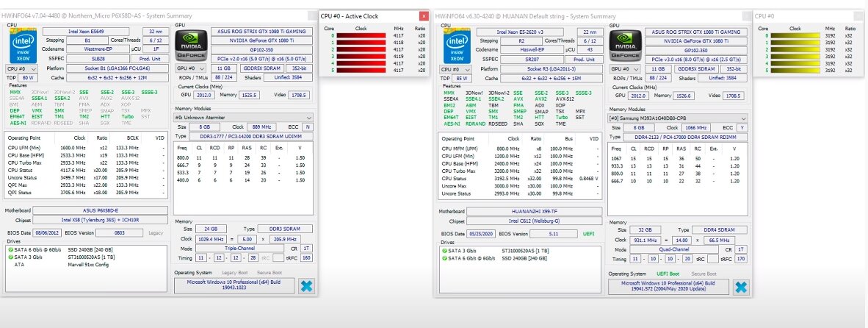Viewport: 868px width, 328px height.
Task: Click Core 3 red clock bar showing 4119 MHz
Action: tap(361, 57)
